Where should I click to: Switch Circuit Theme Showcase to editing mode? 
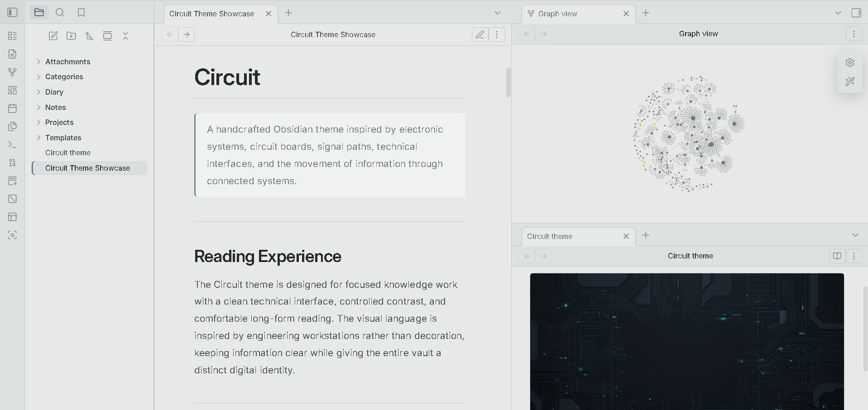pyautogui.click(x=480, y=34)
